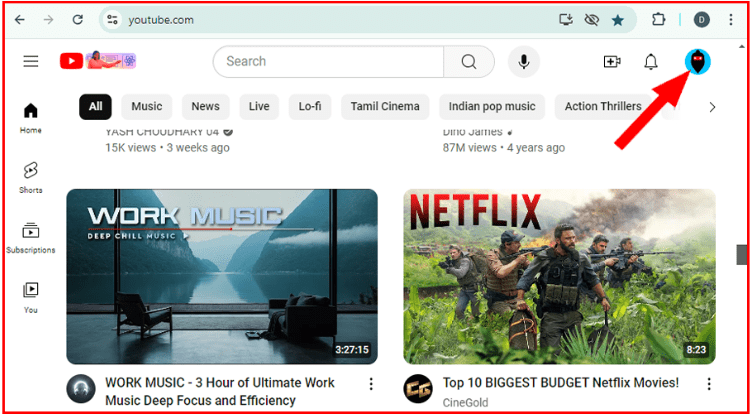
Task: Click the CineGold channel avatar
Action: 418,389
